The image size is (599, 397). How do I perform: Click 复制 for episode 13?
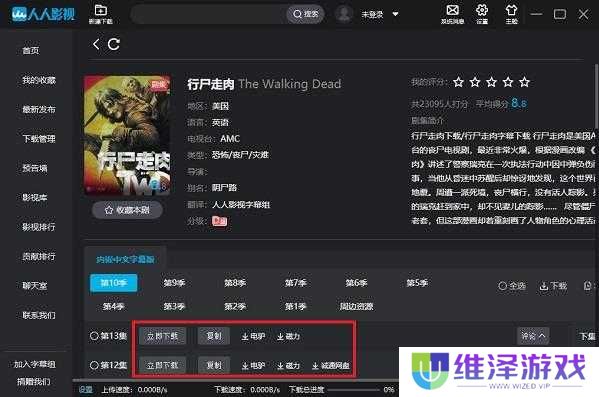pyautogui.click(x=214, y=336)
